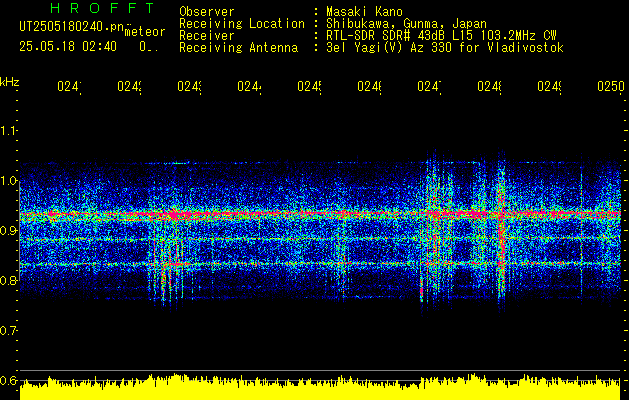Click the 'Observer' field label

tap(207, 11)
